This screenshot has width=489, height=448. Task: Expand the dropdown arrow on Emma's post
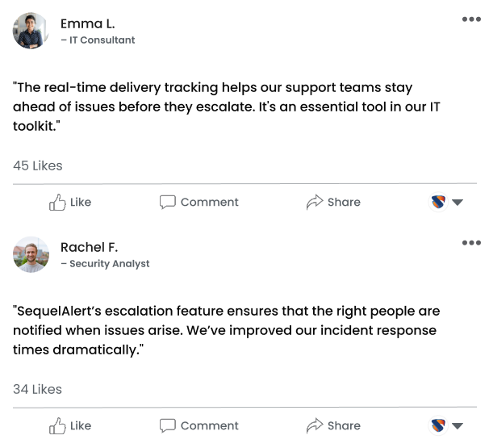point(458,203)
